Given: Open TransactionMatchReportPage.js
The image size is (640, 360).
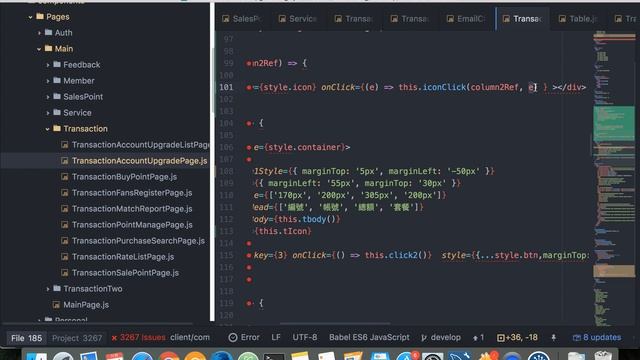Looking at the screenshot, I should (x=132, y=209).
